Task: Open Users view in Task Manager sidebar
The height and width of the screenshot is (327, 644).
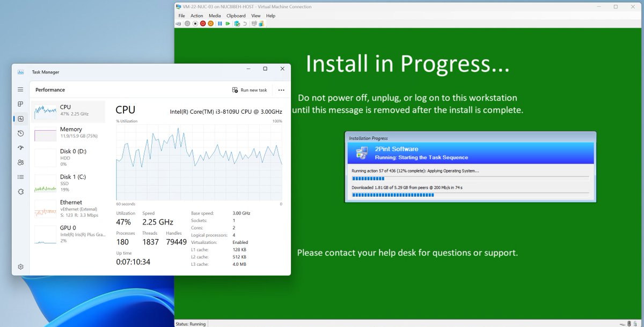Action: [x=20, y=162]
